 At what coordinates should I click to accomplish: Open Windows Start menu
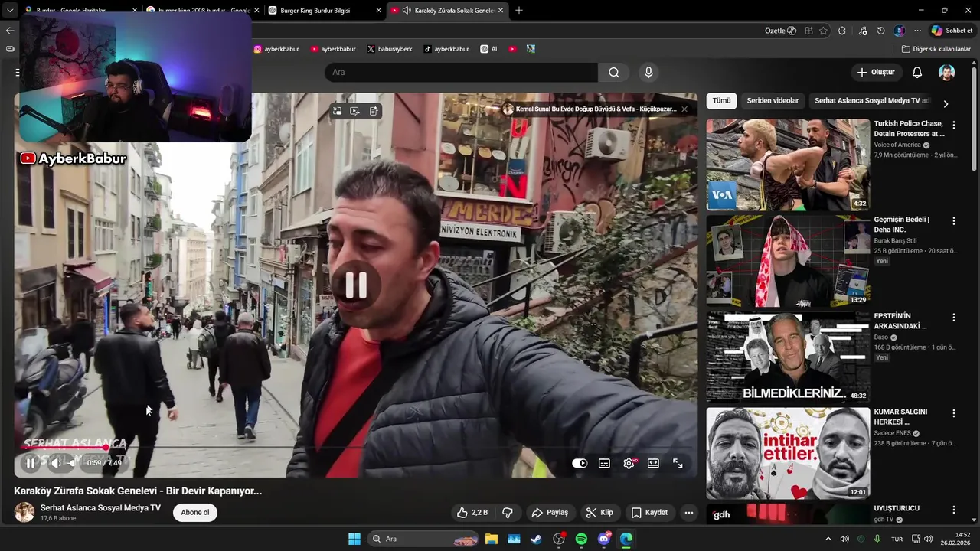coord(354,539)
